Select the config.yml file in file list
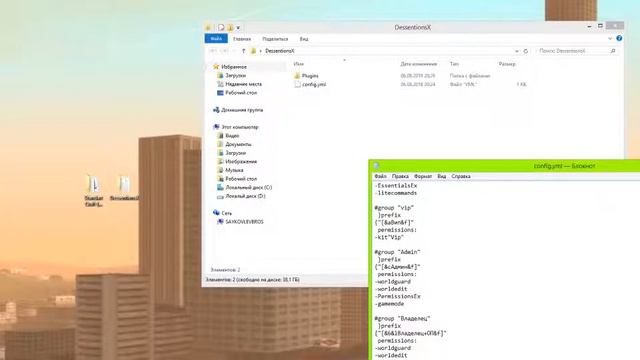The height and width of the screenshot is (360, 640). click(x=314, y=84)
